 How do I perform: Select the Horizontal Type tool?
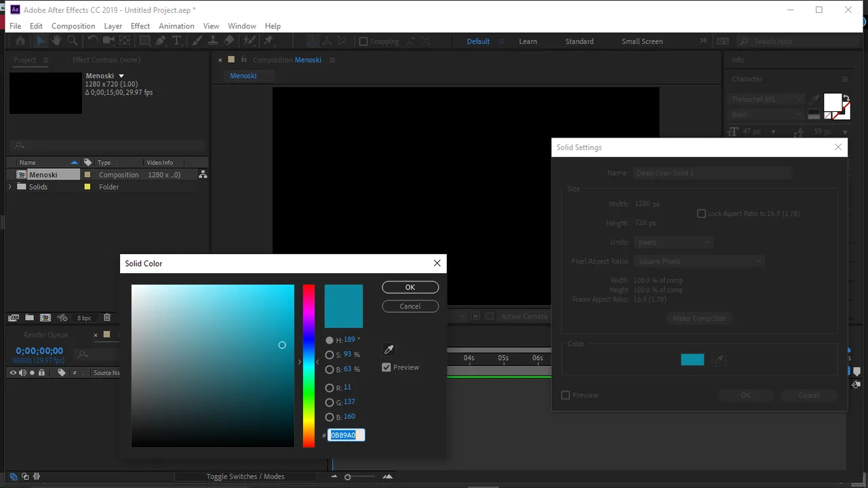176,41
